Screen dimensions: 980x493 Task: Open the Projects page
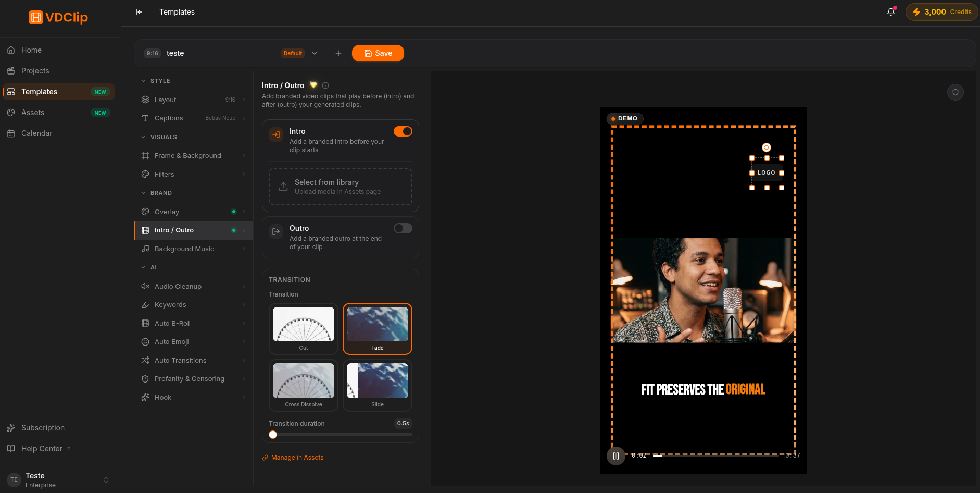pyautogui.click(x=59, y=71)
